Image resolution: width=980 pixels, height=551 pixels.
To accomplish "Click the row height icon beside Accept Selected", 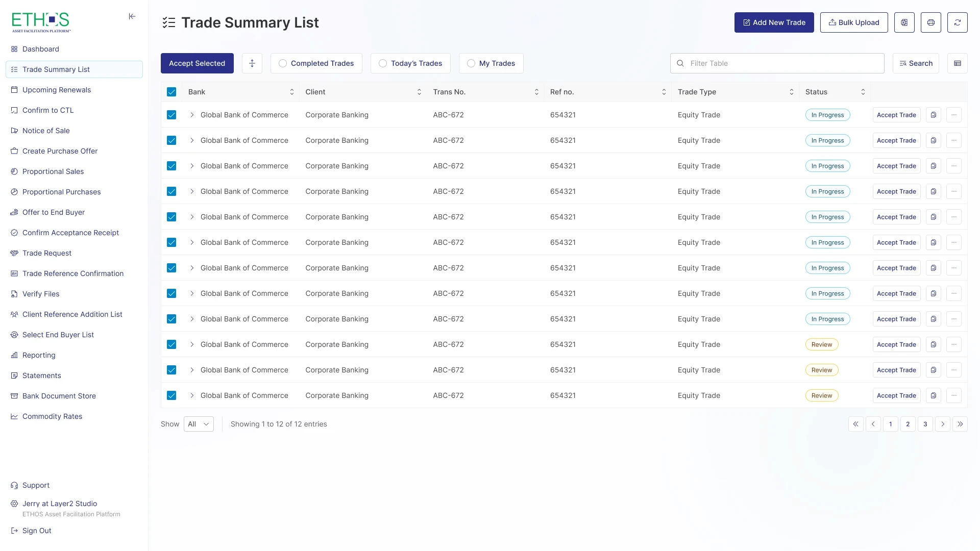I will [252, 63].
